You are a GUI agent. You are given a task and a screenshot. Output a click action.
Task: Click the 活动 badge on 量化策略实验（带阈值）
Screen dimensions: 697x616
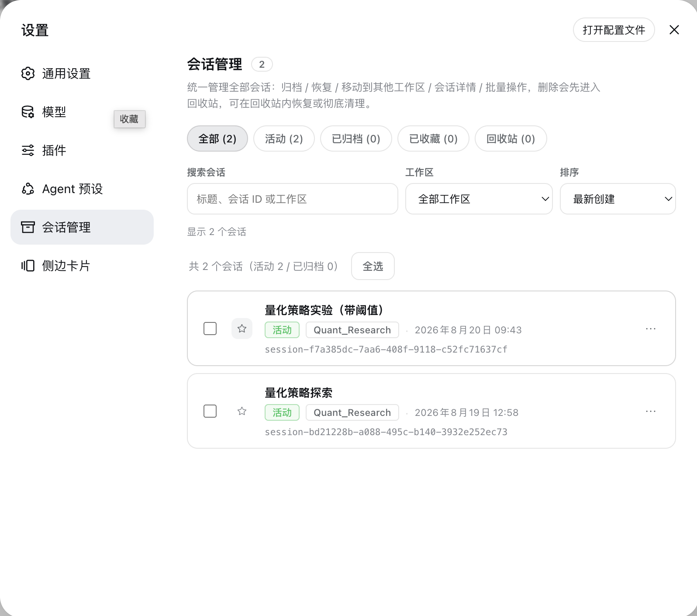282,330
